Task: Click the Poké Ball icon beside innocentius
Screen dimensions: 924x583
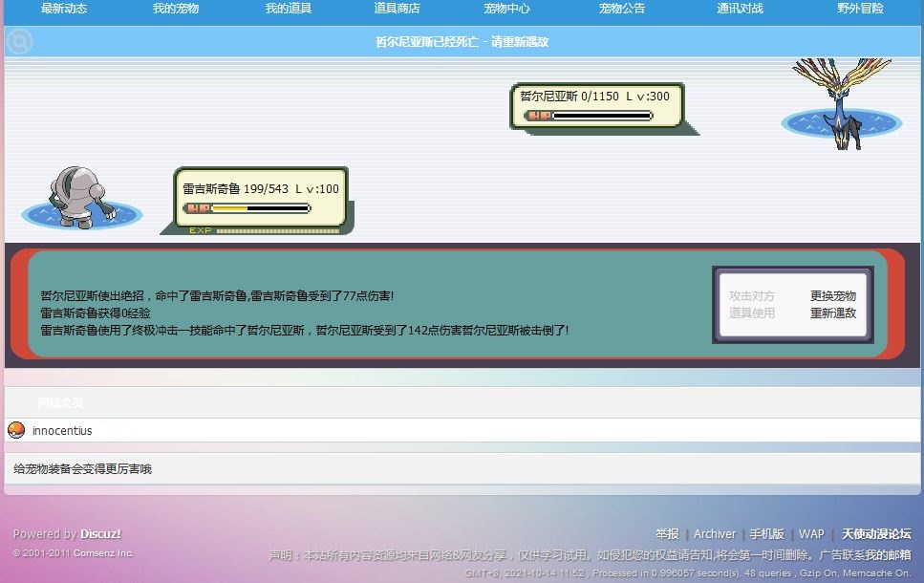Action: 16,430
